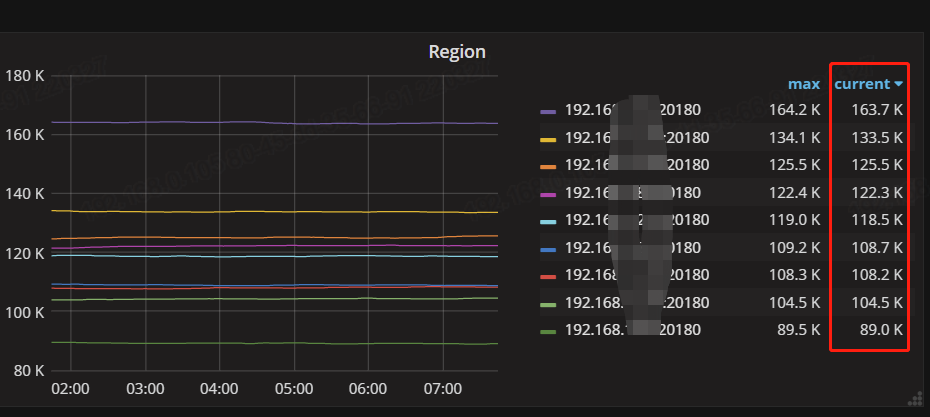The width and height of the screenshot is (930, 417).
Task: Click the 104.5 K value in max column
Action: 795,303
